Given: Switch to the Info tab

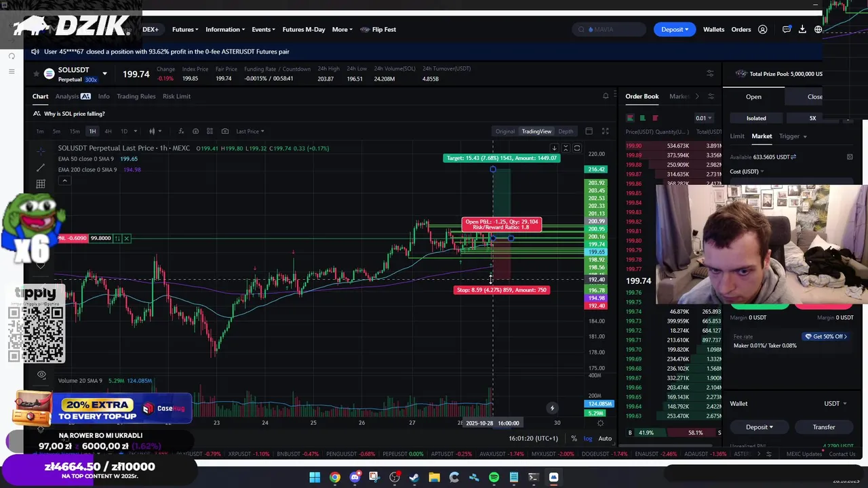Looking at the screenshot, I should [104, 96].
